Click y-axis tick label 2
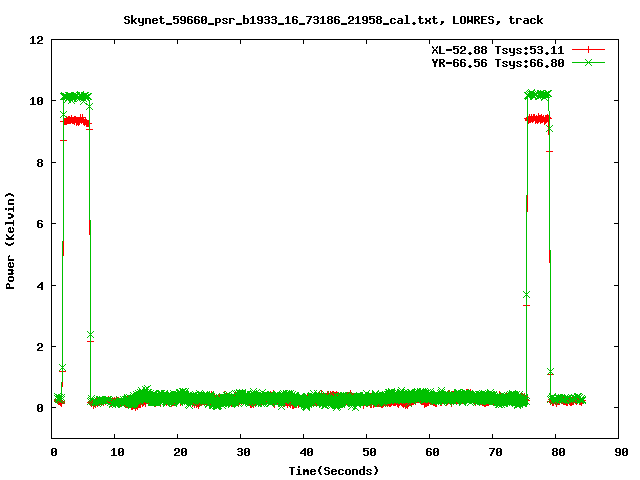The image size is (640, 480). (x=40, y=347)
